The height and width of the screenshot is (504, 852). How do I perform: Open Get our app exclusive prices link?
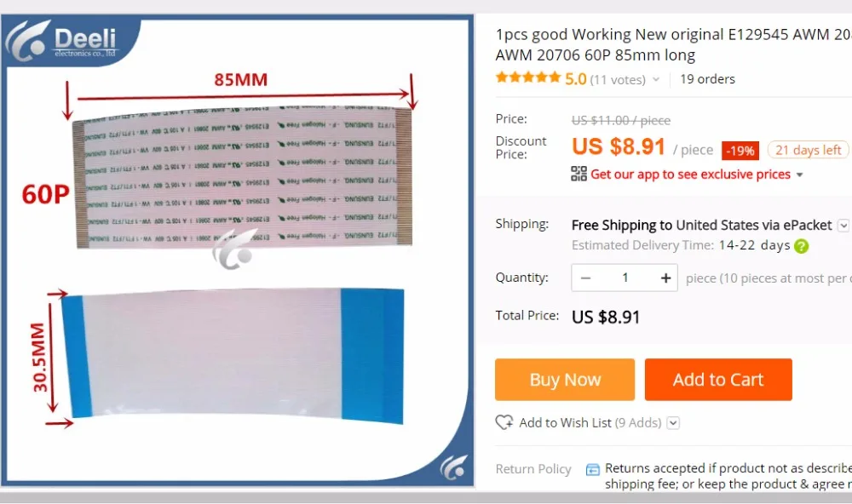pos(690,175)
